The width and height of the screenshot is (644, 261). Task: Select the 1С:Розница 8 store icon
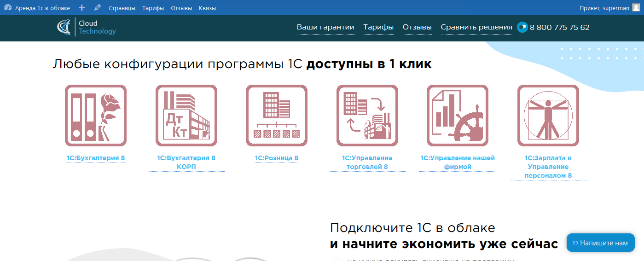[x=277, y=116]
